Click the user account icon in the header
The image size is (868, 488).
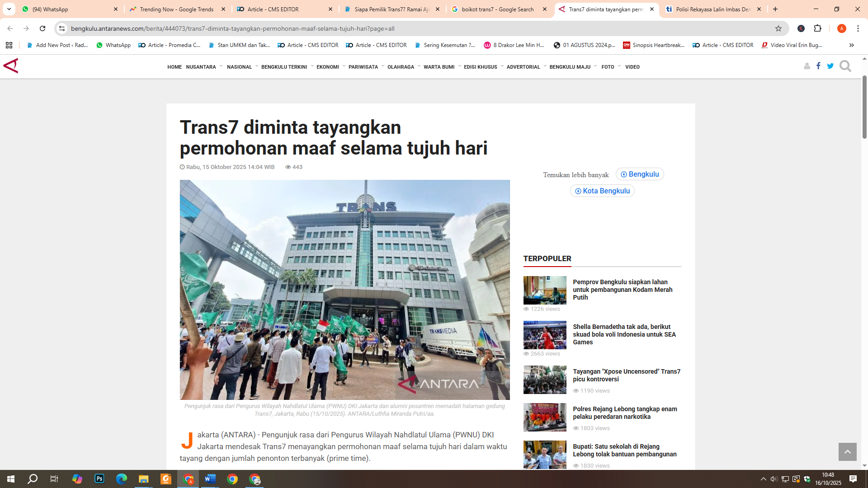point(807,66)
